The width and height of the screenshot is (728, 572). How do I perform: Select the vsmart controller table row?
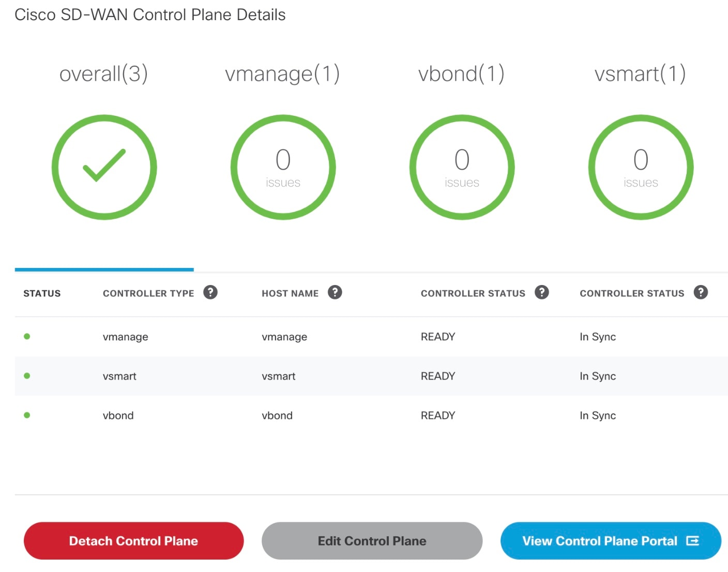371,376
